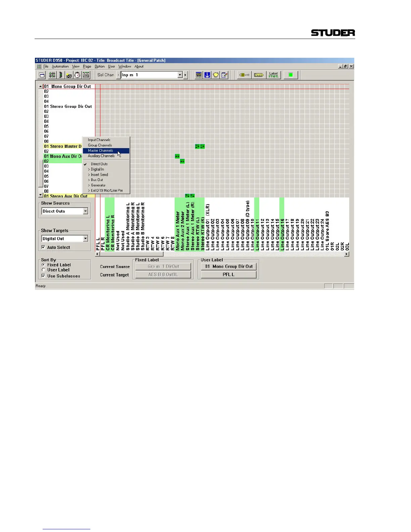Select Ext D19 Mic/Line Pre menu entry

point(106,191)
